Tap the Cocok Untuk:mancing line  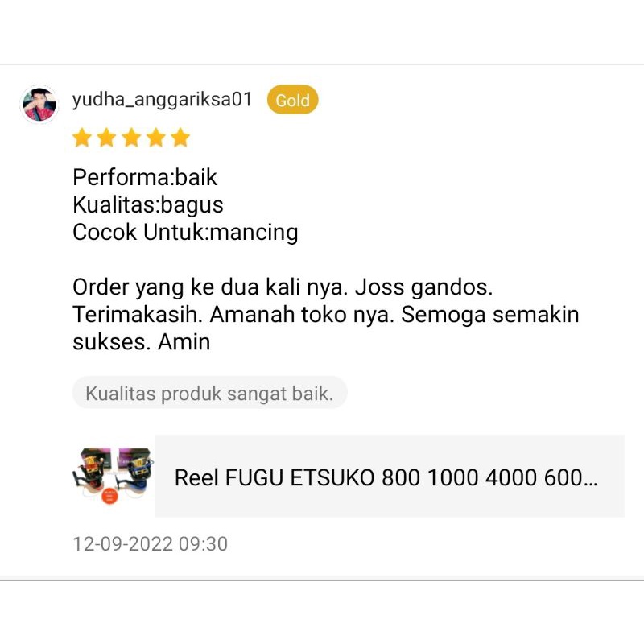185,233
